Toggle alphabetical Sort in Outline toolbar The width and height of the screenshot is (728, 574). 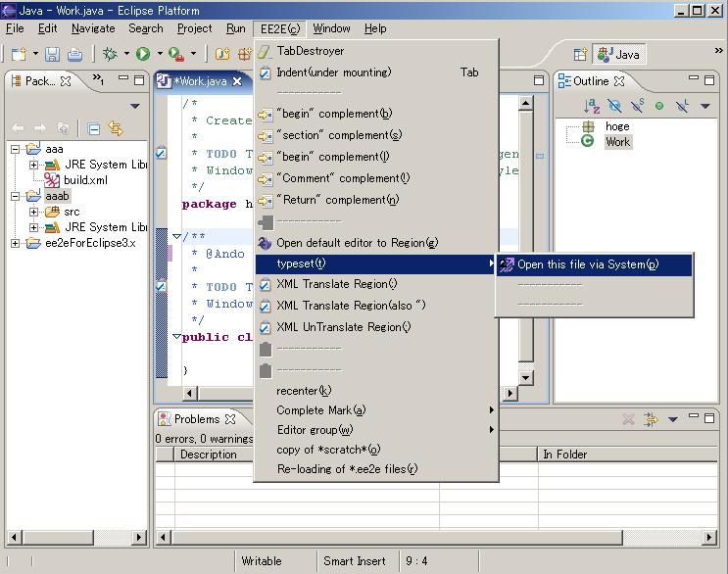click(x=592, y=106)
